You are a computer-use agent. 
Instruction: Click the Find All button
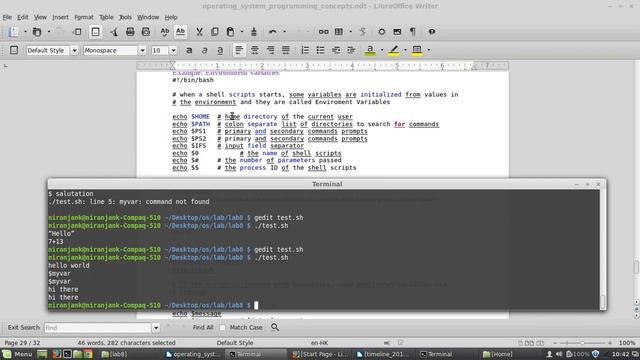pyautogui.click(x=203, y=327)
